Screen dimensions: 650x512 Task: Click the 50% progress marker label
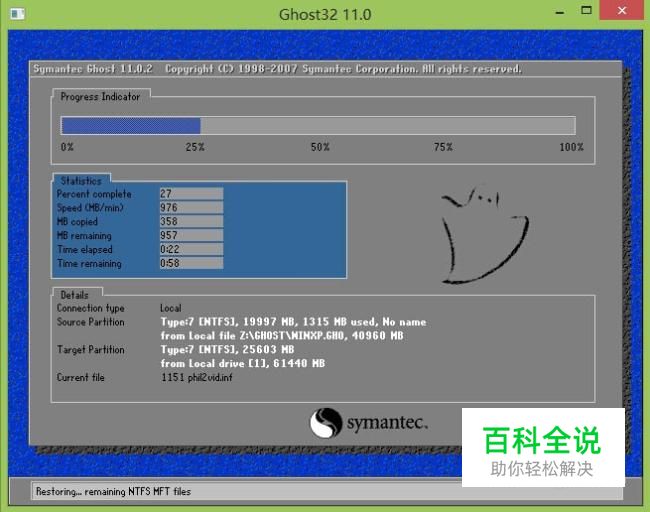(320, 147)
